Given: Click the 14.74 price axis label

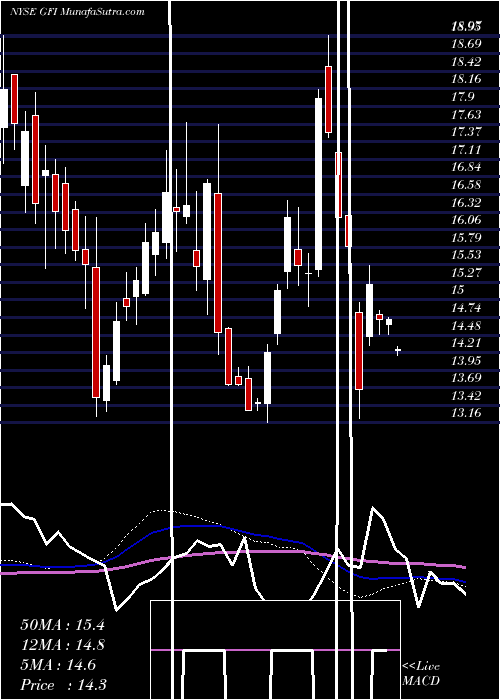Looking at the screenshot, I should pyautogui.click(x=466, y=308).
